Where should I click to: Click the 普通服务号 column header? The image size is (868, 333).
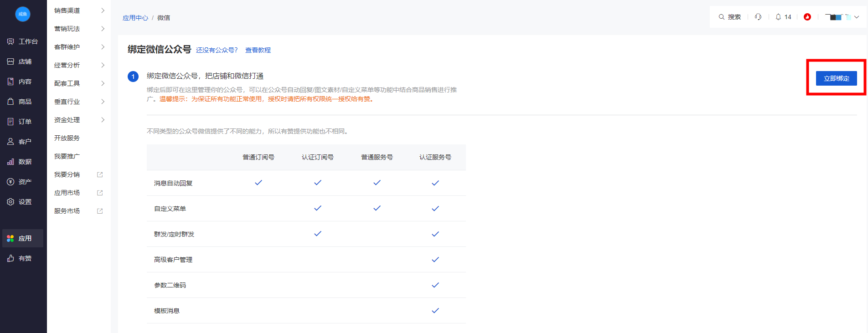[377, 157]
